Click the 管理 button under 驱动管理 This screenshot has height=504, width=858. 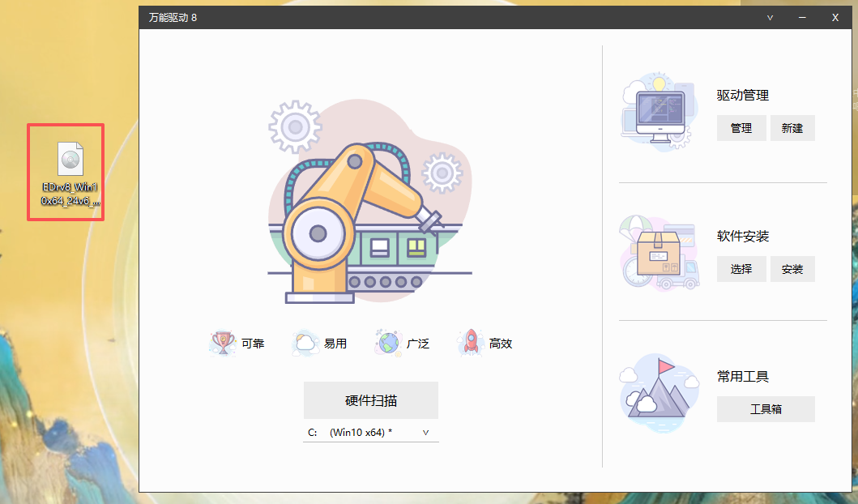click(741, 127)
